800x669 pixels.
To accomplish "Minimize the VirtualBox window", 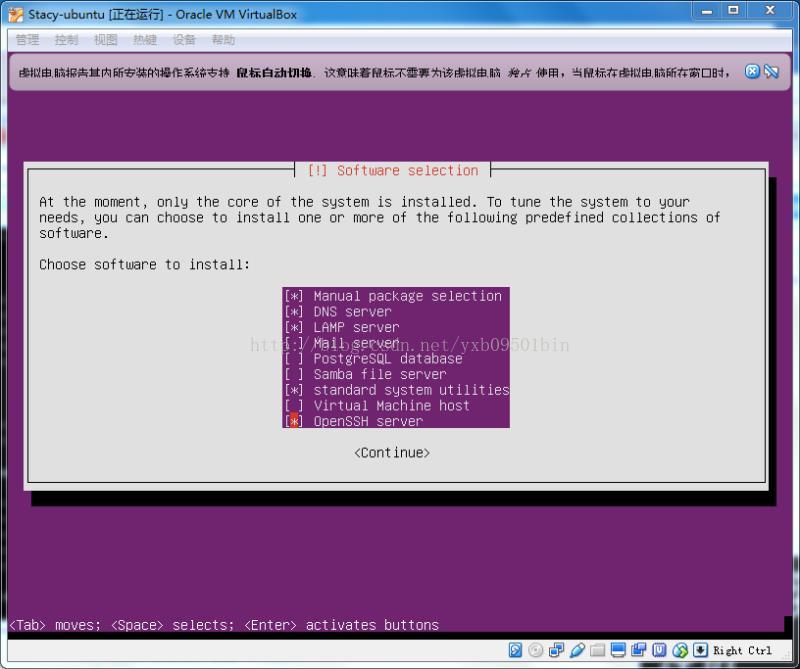I will pyautogui.click(x=707, y=11).
